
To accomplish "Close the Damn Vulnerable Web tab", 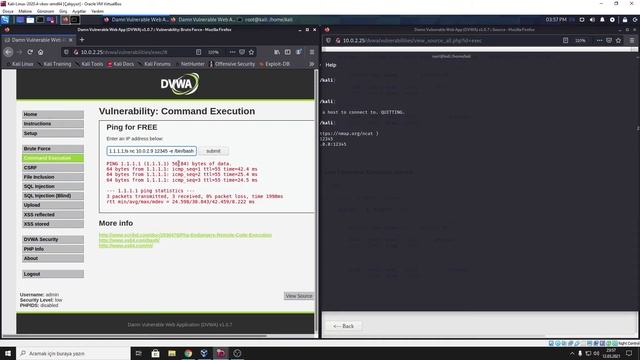I will tap(71, 40).
